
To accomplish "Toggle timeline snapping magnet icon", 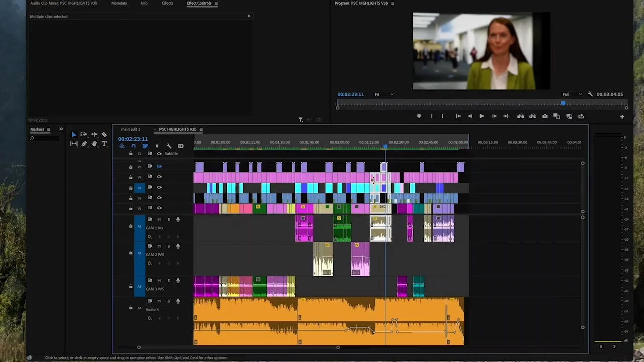I will point(133,146).
